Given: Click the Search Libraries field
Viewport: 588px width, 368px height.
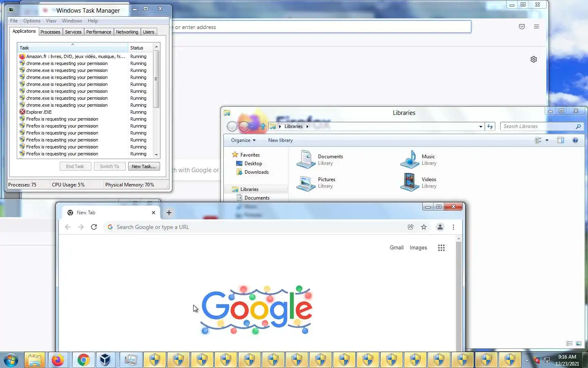Looking at the screenshot, I should pyautogui.click(x=541, y=126).
